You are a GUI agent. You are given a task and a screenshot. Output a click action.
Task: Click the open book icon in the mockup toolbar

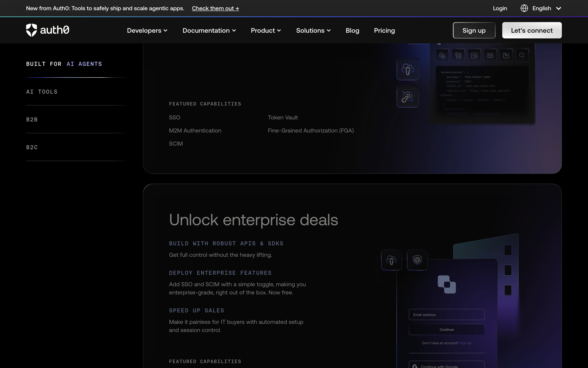(x=490, y=55)
